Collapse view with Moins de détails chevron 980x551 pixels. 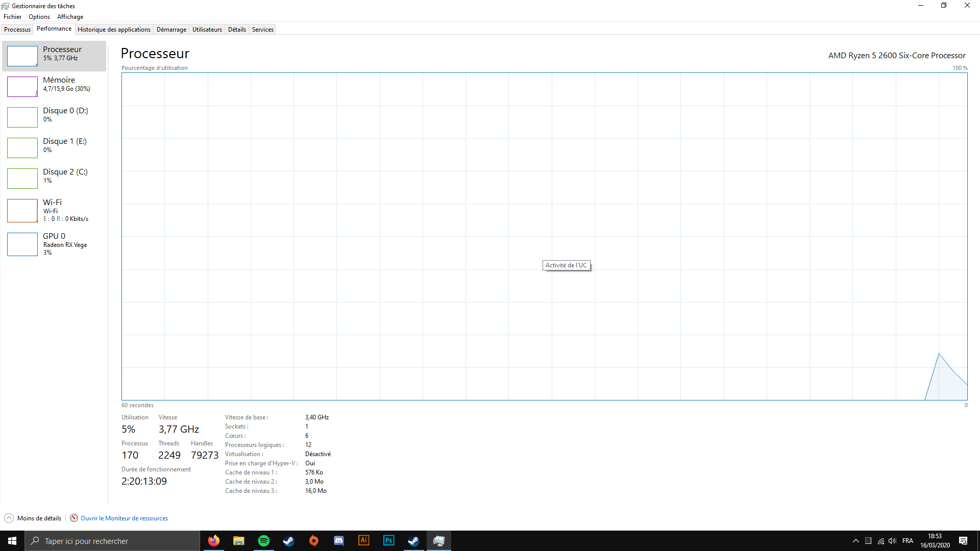click(x=9, y=518)
